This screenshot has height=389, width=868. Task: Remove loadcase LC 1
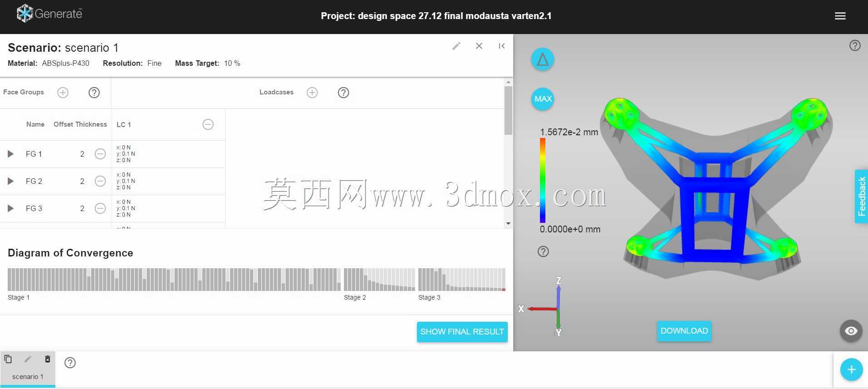click(208, 124)
